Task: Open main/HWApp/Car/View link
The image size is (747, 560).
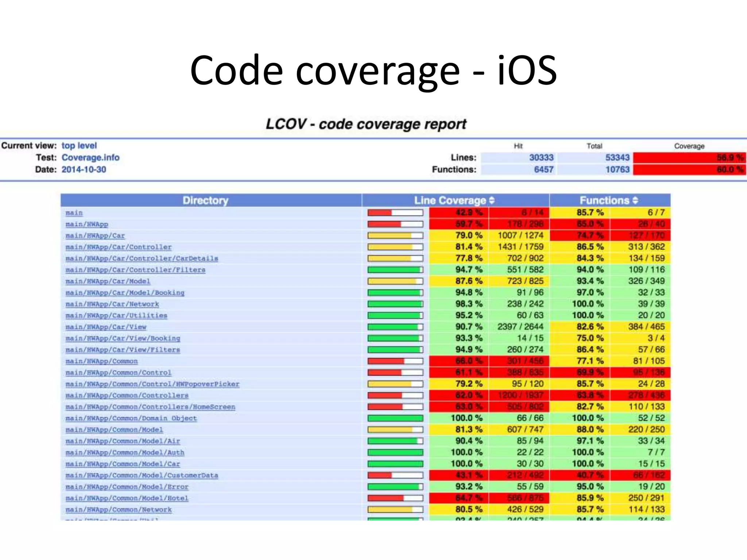Action: click(106, 327)
